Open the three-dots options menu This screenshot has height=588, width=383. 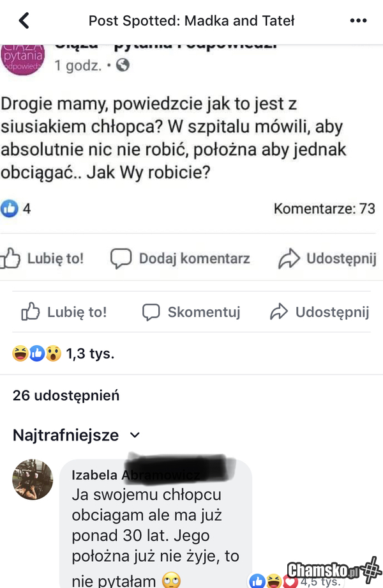coord(358,20)
